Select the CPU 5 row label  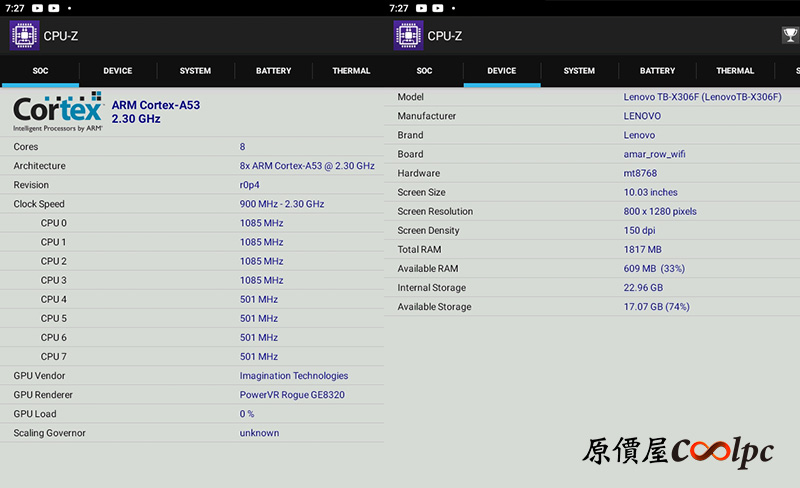coord(54,319)
